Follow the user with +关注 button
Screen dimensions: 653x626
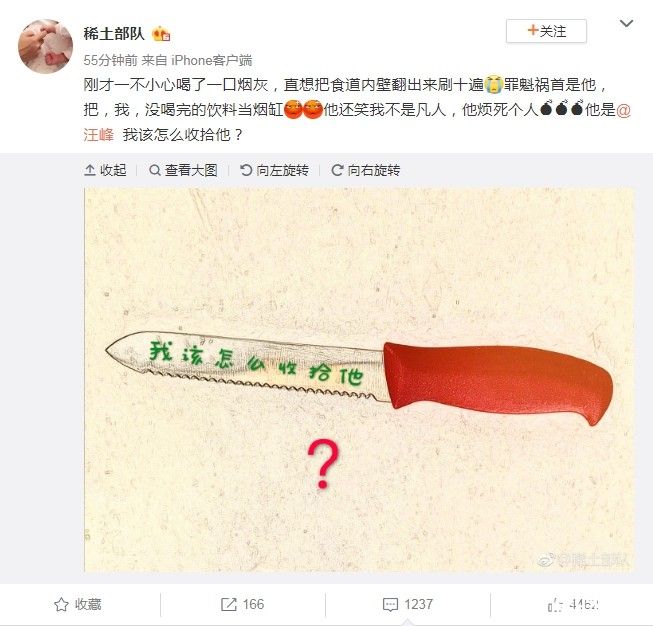click(546, 31)
